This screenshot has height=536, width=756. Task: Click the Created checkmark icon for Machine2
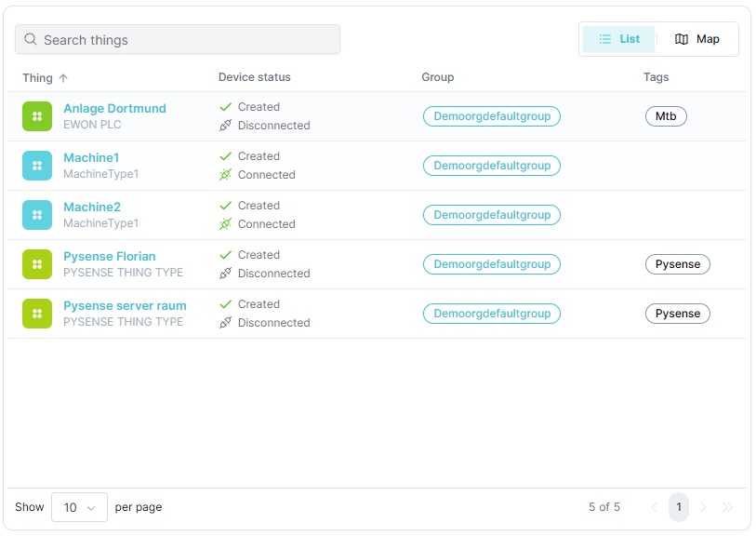pyautogui.click(x=225, y=205)
